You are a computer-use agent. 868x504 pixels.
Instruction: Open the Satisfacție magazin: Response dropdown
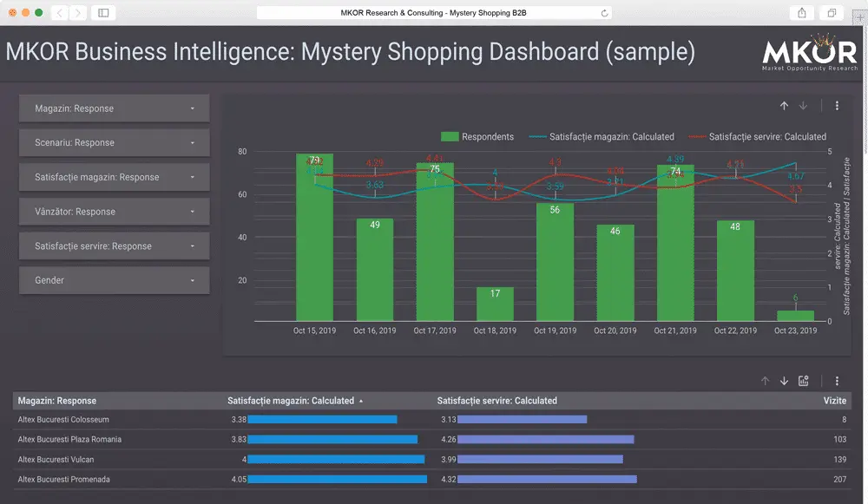[x=114, y=177]
